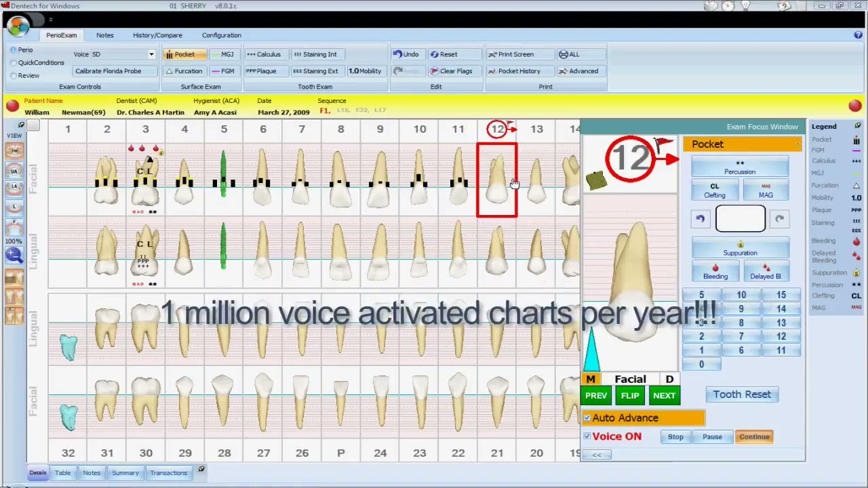The height and width of the screenshot is (488, 868).
Task: Open the History/Compare tab
Action: (157, 35)
